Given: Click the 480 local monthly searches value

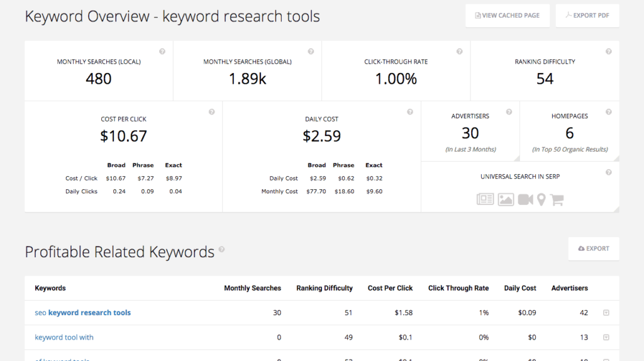Looking at the screenshot, I should coord(99,79).
